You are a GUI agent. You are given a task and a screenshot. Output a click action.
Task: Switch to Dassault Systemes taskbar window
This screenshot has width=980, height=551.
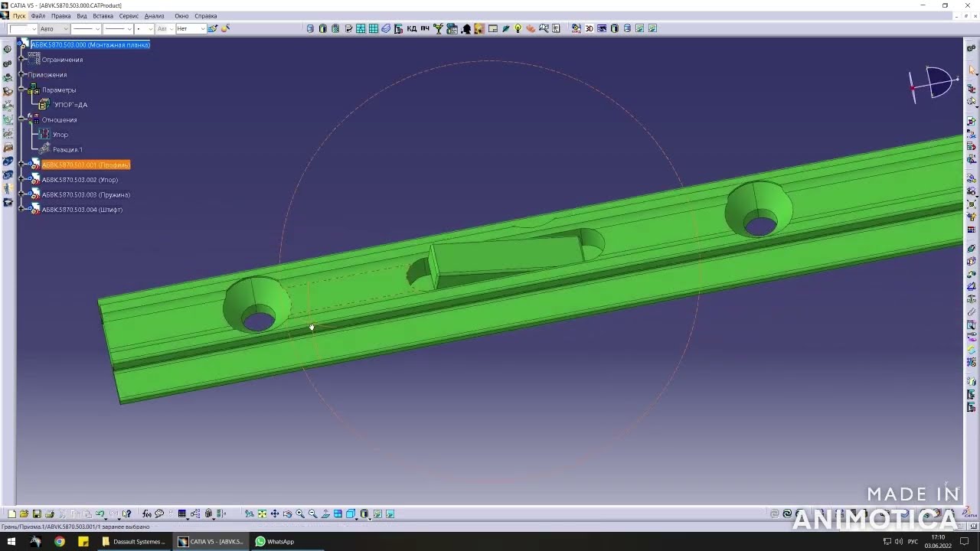click(x=134, y=541)
